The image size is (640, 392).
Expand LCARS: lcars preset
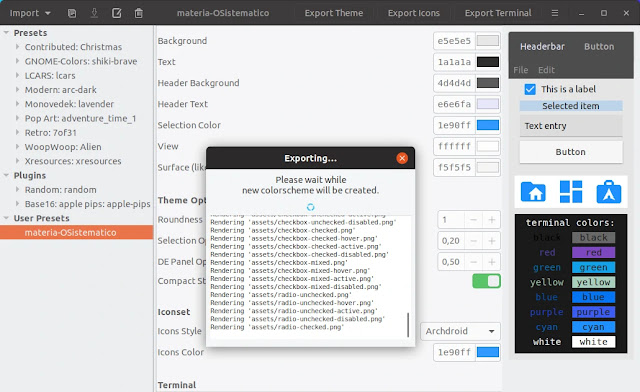coord(17,76)
